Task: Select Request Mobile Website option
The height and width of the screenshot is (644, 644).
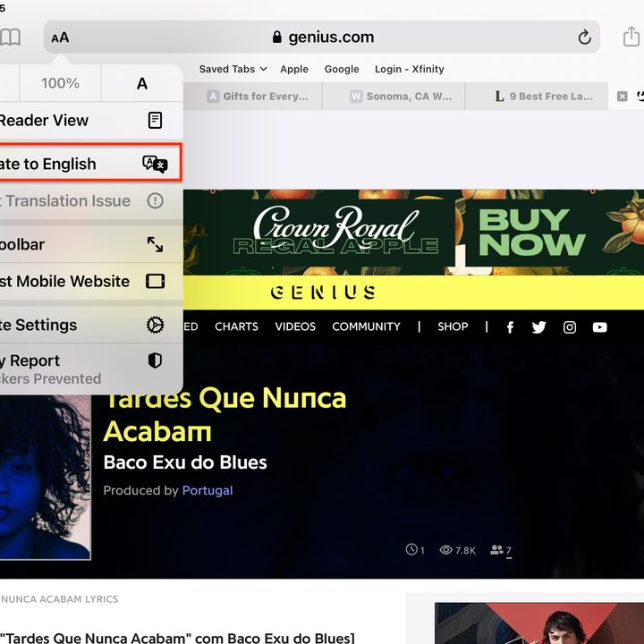Action: [x=91, y=282]
